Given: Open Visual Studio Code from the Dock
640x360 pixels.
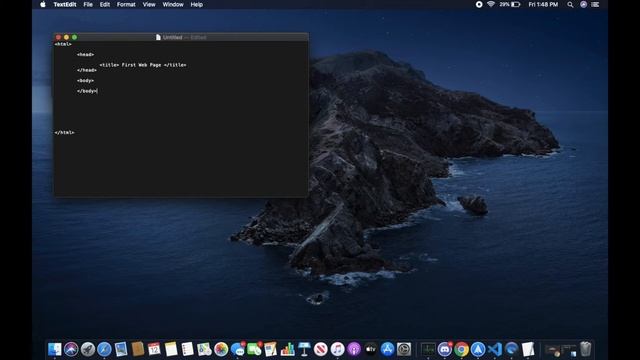Looking at the screenshot, I should (x=495, y=349).
